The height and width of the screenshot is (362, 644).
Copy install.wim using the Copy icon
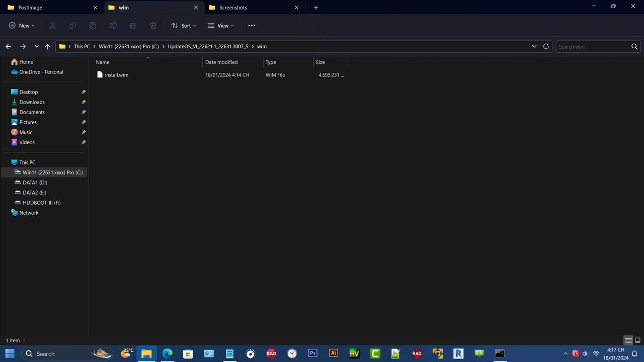click(x=72, y=25)
